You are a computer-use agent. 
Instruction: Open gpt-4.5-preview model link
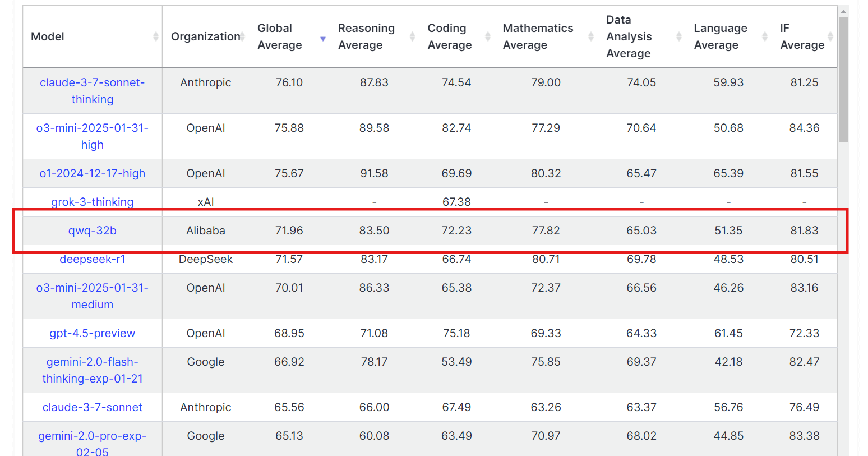click(x=93, y=333)
